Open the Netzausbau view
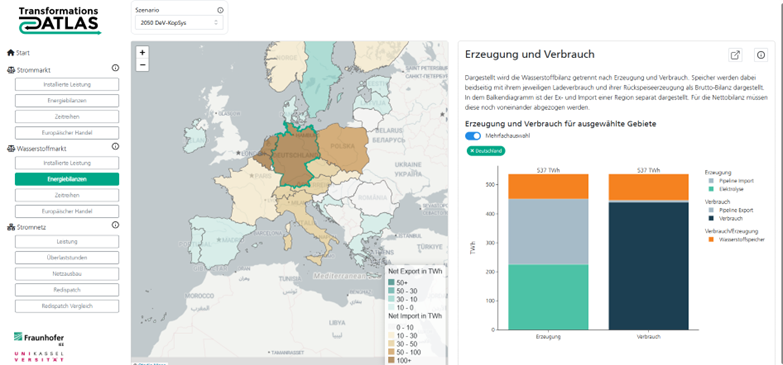Image resolution: width=783 pixels, height=365 pixels. point(67,274)
